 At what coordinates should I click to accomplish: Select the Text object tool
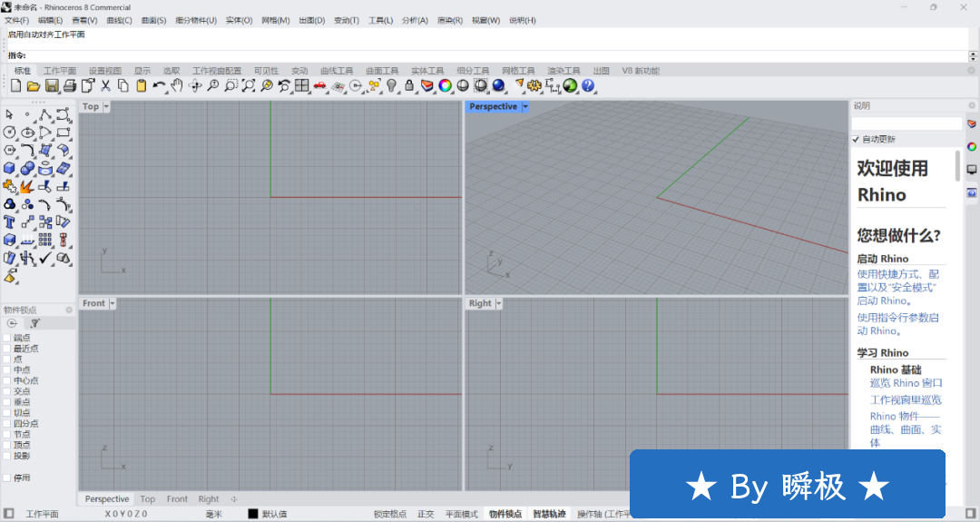tap(10, 222)
